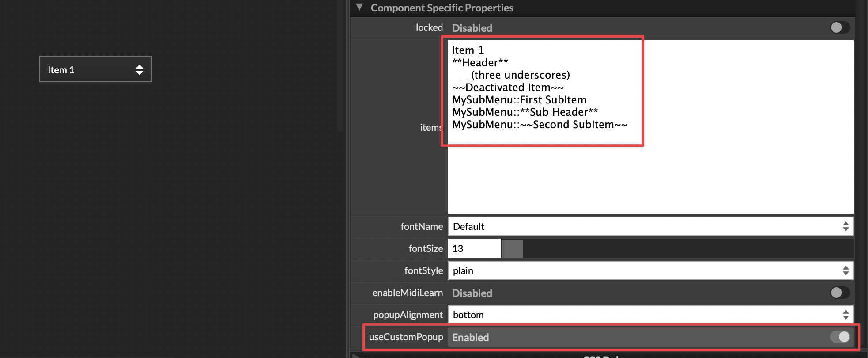Click the up-down arrows of popupAlignment field
The height and width of the screenshot is (358, 868).
[x=845, y=315]
